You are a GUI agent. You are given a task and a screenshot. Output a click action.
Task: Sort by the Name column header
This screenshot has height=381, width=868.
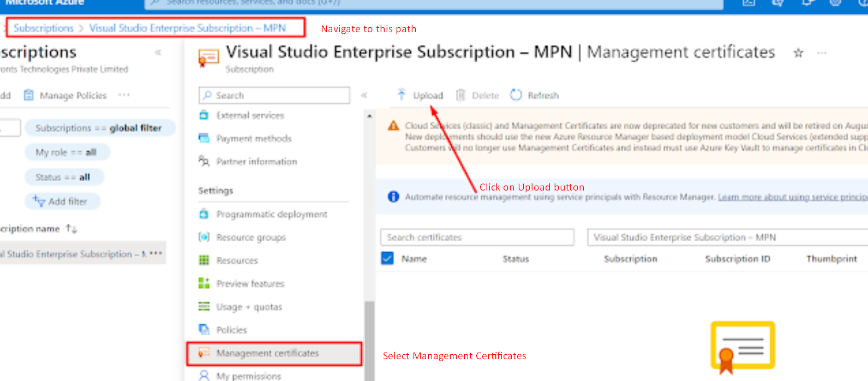(x=414, y=259)
